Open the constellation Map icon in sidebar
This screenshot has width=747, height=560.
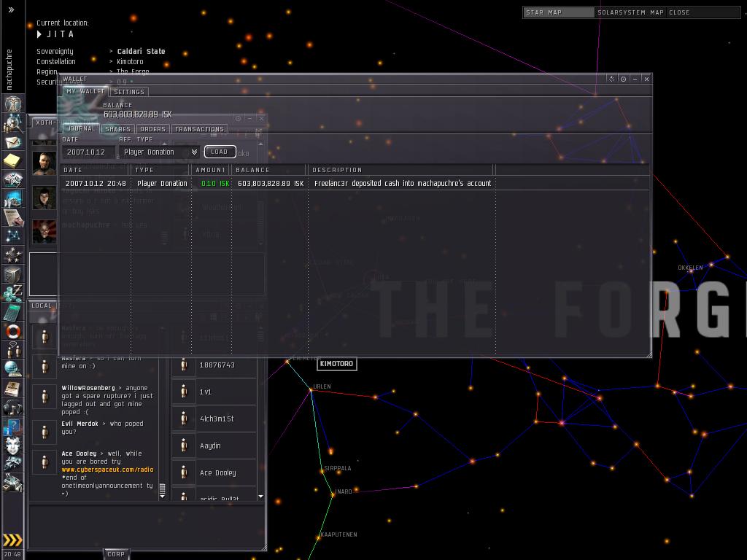click(13, 236)
